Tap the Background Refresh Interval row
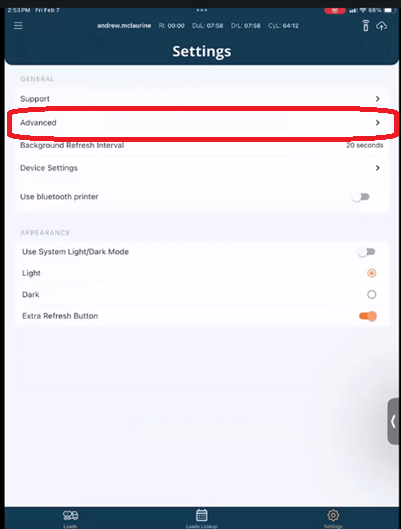Image resolution: width=401 pixels, height=529 pixels. 202,145
